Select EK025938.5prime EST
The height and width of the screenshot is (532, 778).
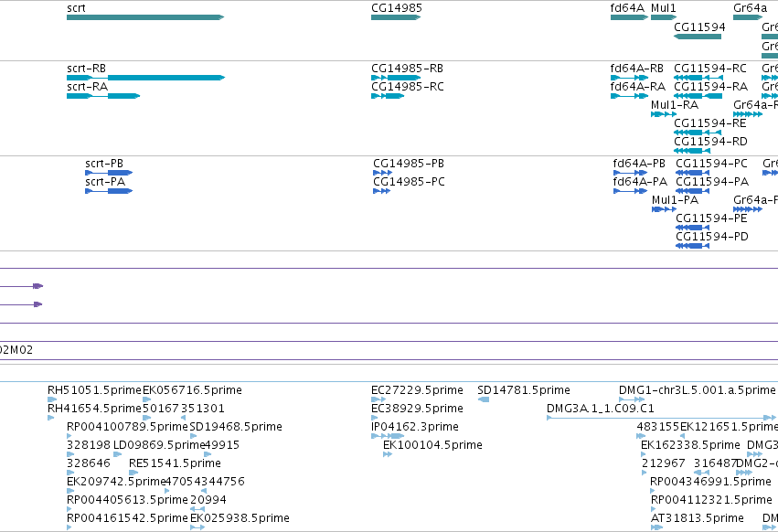click(197, 527)
